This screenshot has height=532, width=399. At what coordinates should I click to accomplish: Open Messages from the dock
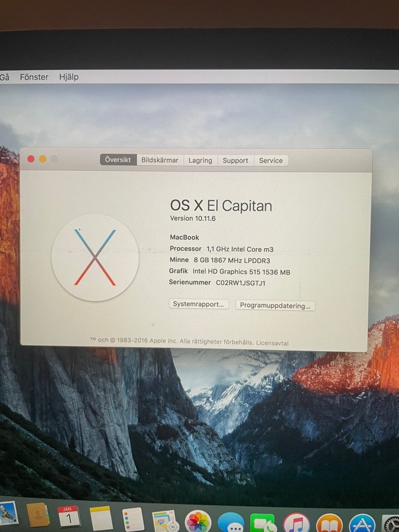(231, 524)
